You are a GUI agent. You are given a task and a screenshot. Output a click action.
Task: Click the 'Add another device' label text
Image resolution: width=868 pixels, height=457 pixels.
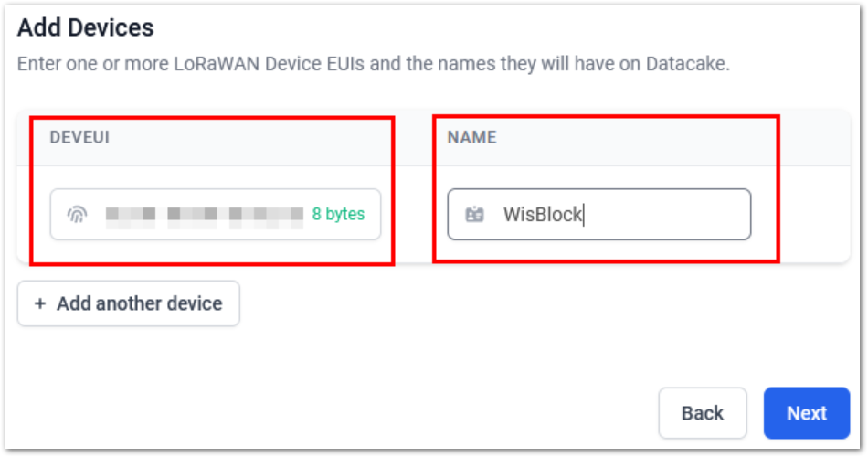[x=139, y=303]
